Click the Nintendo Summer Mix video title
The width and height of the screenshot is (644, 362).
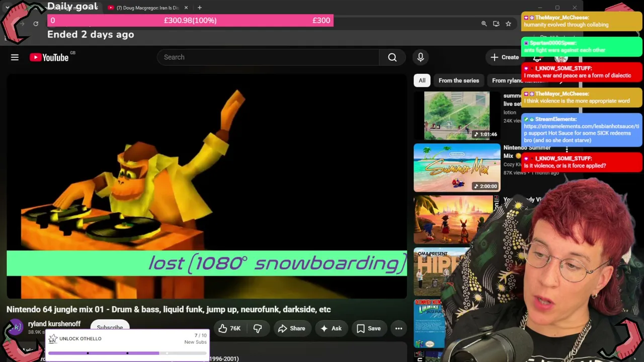[527, 151]
